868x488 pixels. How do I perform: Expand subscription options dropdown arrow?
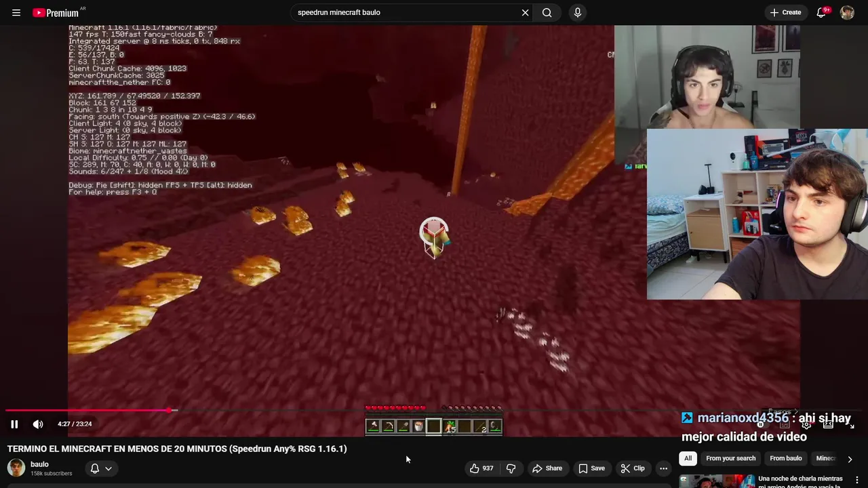pyautogui.click(x=108, y=468)
